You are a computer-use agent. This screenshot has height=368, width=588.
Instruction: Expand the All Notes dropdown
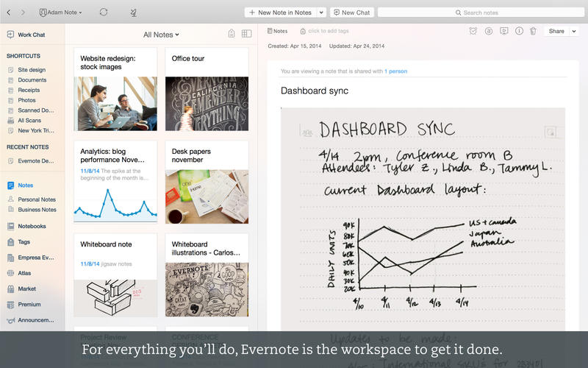161,35
